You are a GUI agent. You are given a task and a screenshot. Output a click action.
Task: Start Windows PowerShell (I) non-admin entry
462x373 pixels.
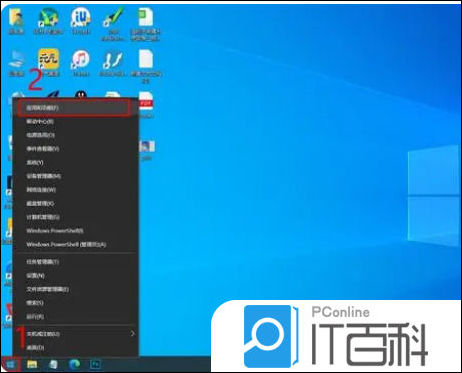coord(75,231)
